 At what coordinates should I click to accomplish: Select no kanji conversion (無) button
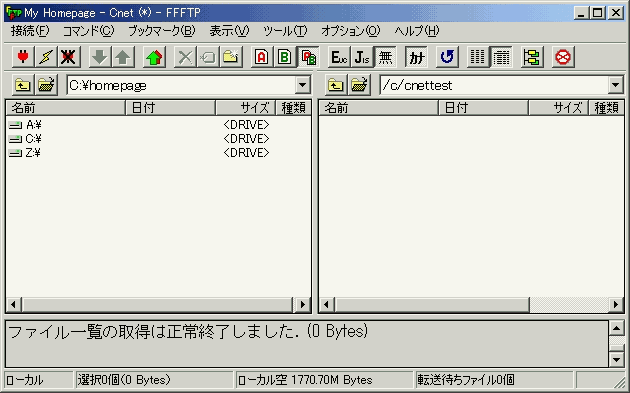point(385,57)
